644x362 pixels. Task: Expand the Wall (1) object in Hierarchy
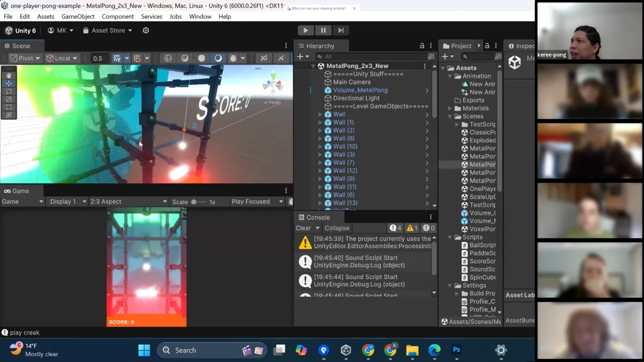pyautogui.click(x=320, y=122)
